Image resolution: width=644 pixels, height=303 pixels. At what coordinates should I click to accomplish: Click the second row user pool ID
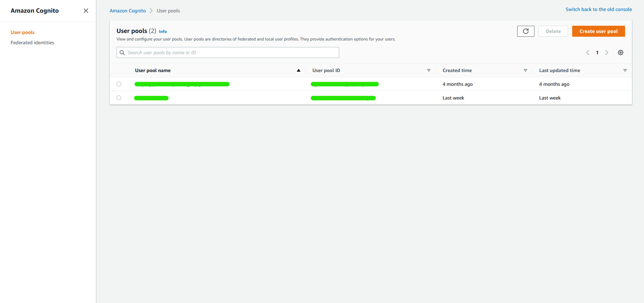(343, 98)
